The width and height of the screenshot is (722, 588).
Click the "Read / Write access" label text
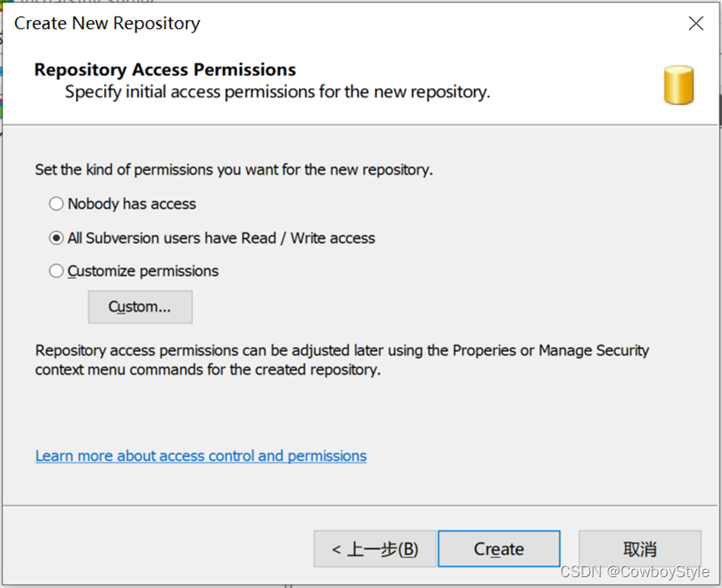click(x=308, y=238)
